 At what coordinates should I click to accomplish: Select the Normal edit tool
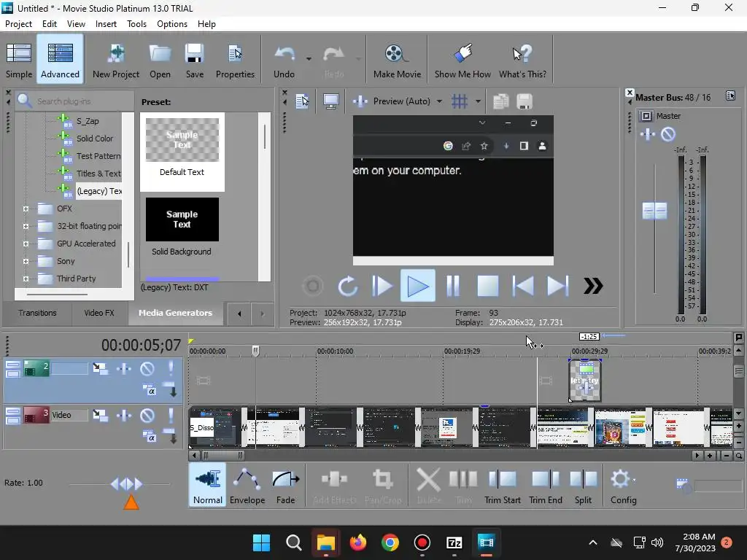click(x=208, y=485)
